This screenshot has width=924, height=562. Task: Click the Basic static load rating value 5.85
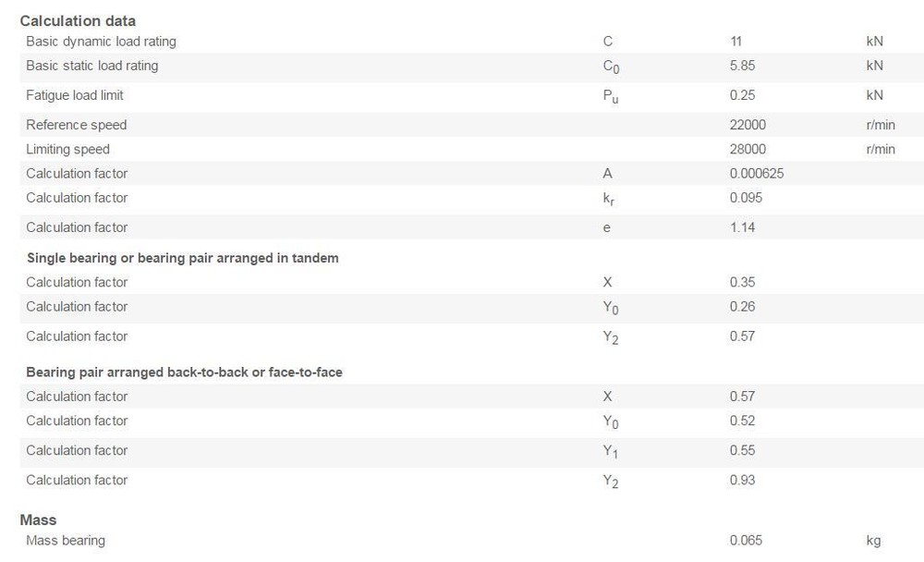[742, 66]
